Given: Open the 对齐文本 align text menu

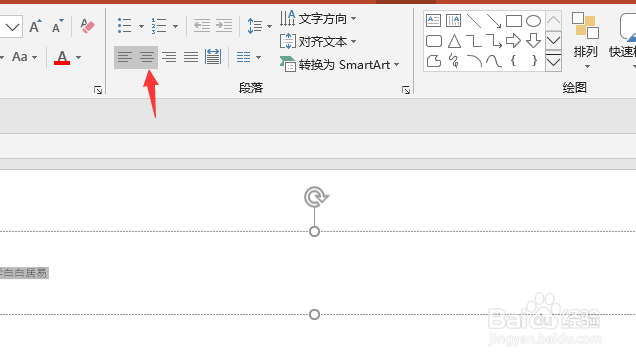Looking at the screenshot, I should pos(318,41).
